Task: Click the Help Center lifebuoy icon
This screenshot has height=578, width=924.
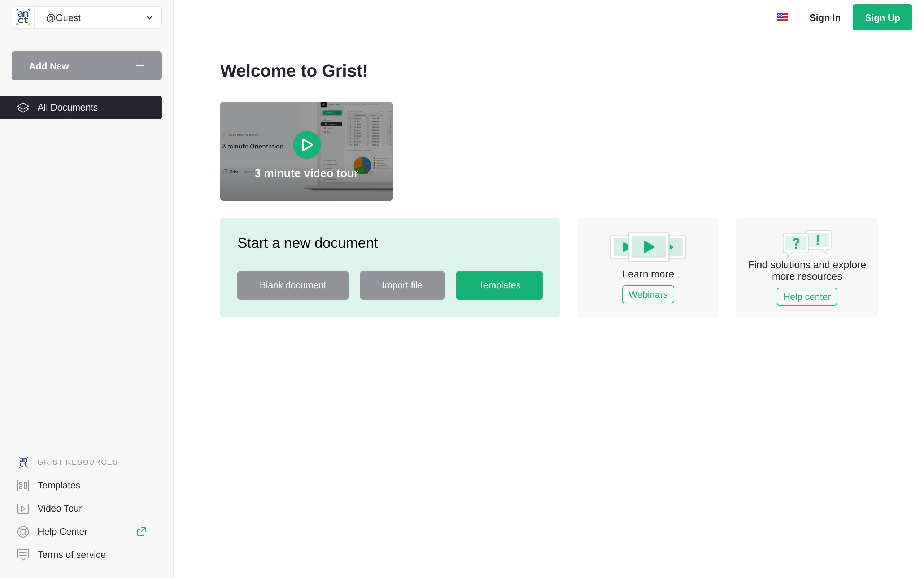Action: pos(23,532)
